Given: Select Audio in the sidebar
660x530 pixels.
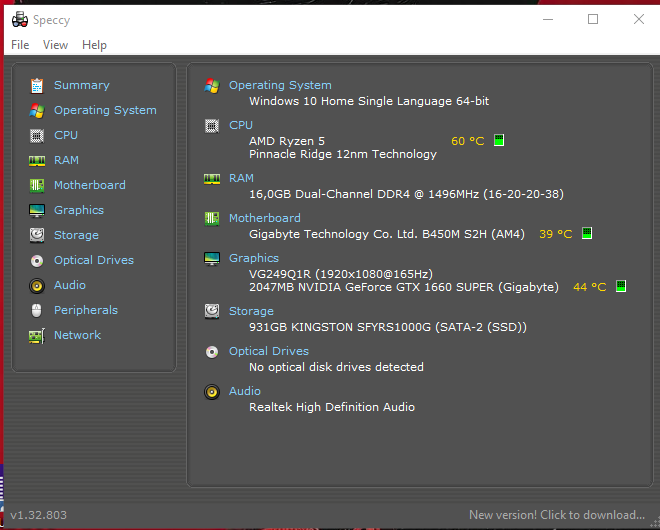Looking at the screenshot, I should point(69,285).
